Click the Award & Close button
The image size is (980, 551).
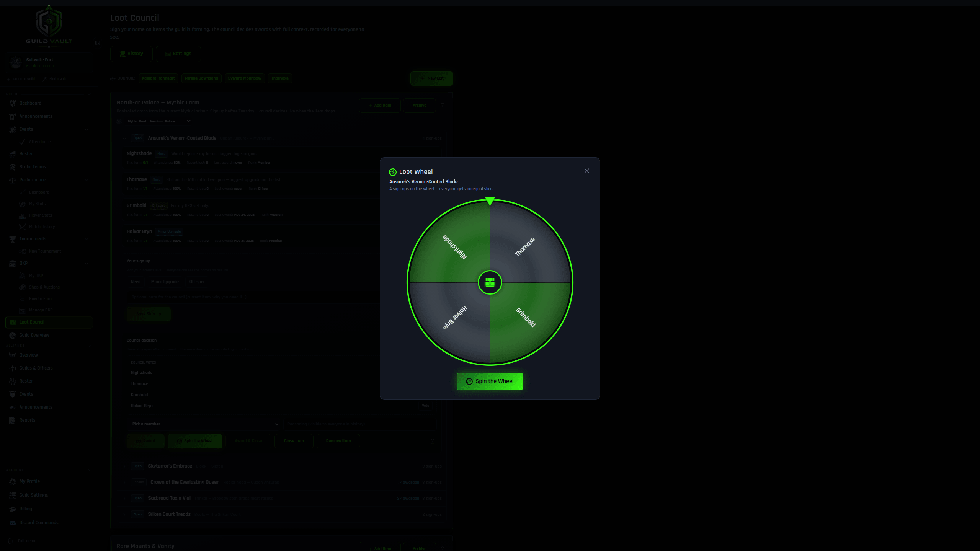pyautogui.click(x=248, y=441)
